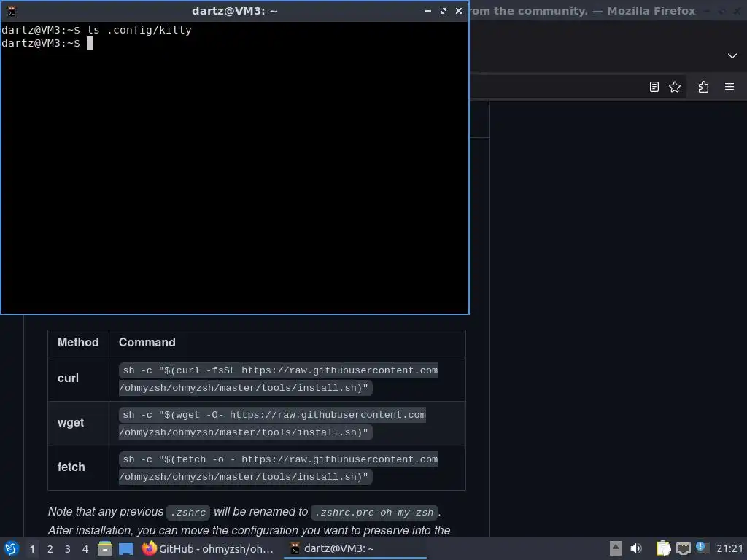The width and height of the screenshot is (747, 560).
Task: Open the clipboard manager tray icon
Action: (x=663, y=548)
